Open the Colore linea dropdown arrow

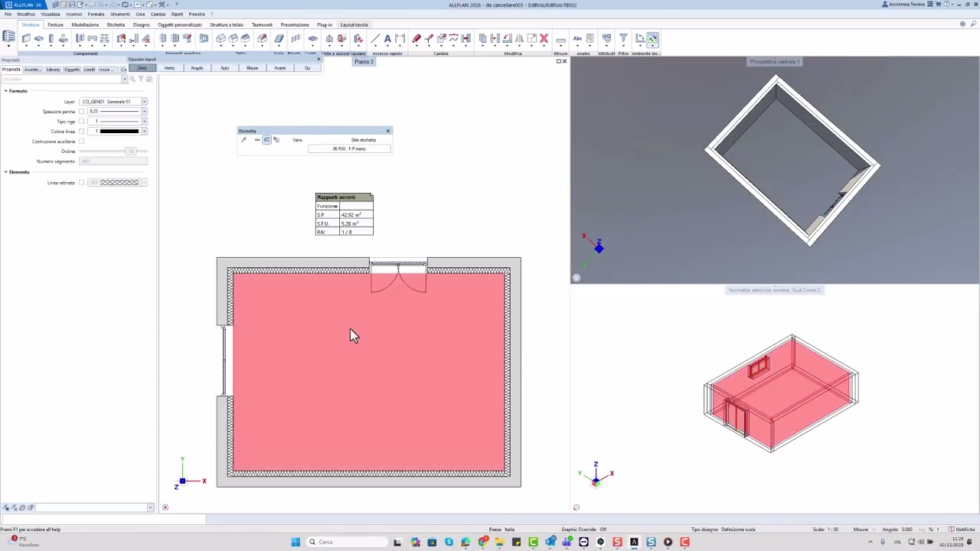[144, 132]
